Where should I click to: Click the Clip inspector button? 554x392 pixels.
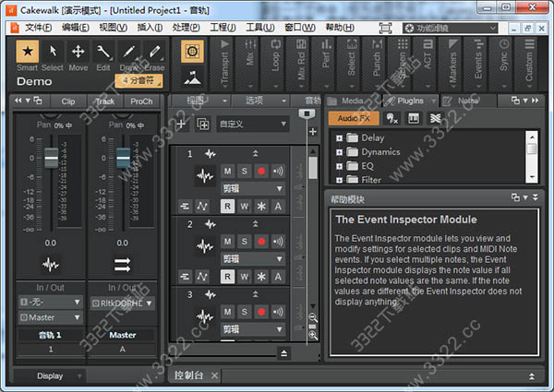pos(67,101)
